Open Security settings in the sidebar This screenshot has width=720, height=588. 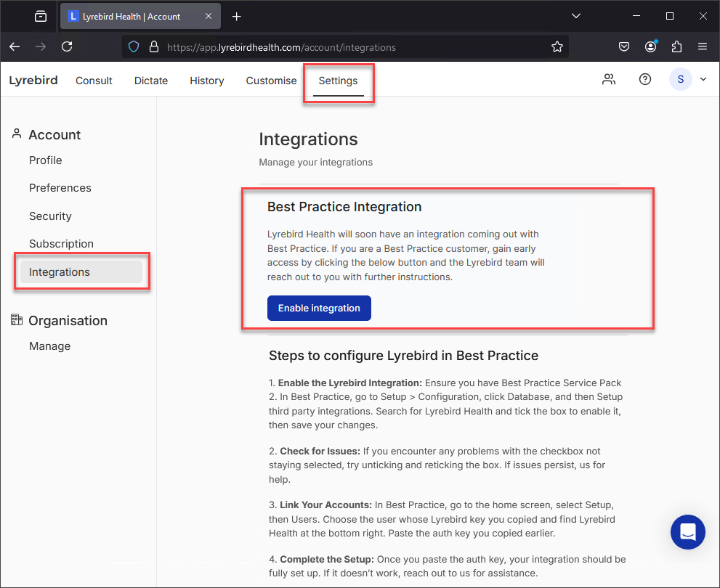(x=51, y=216)
